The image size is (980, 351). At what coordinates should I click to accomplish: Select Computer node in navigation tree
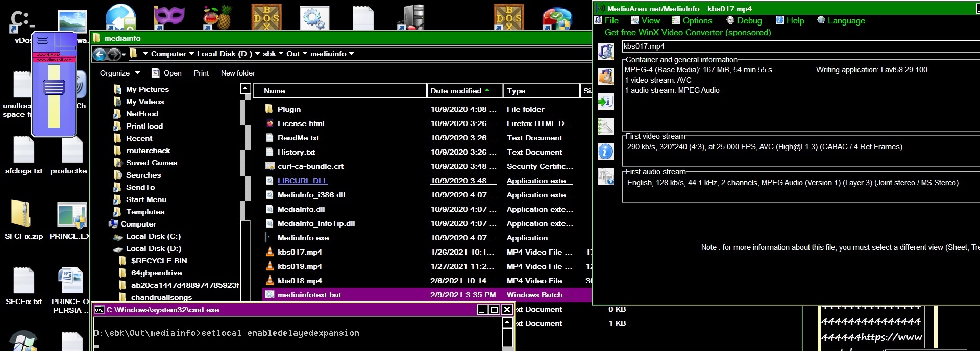(138, 224)
